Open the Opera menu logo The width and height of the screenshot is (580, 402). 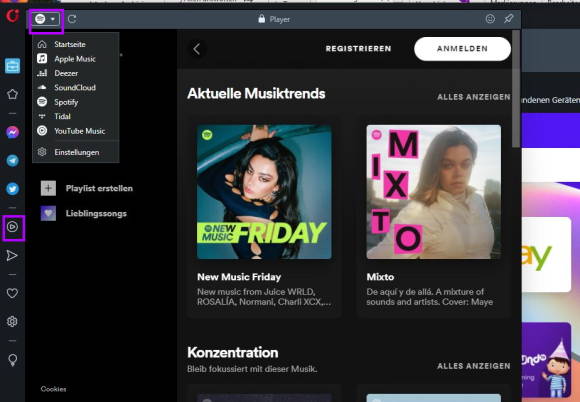point(12,16)
